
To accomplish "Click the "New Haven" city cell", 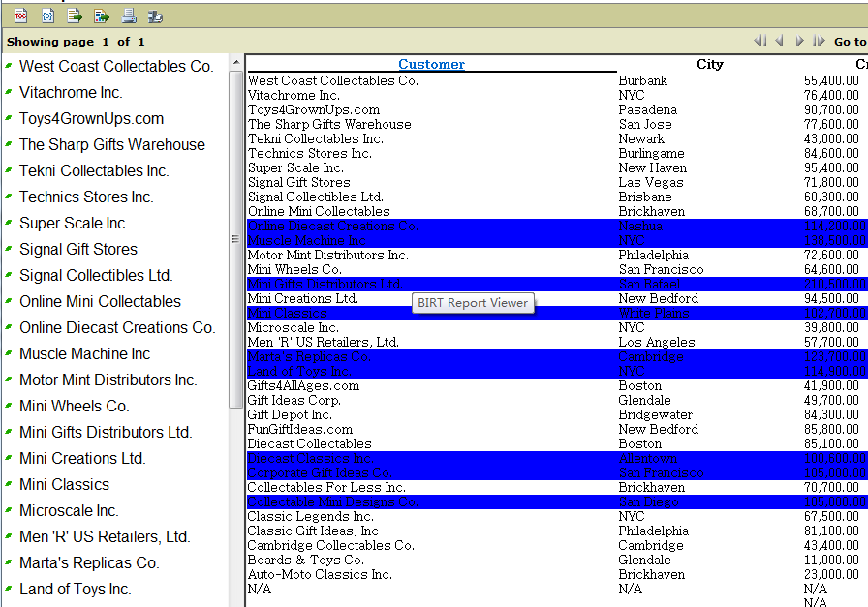I will (x=653, y=167).
